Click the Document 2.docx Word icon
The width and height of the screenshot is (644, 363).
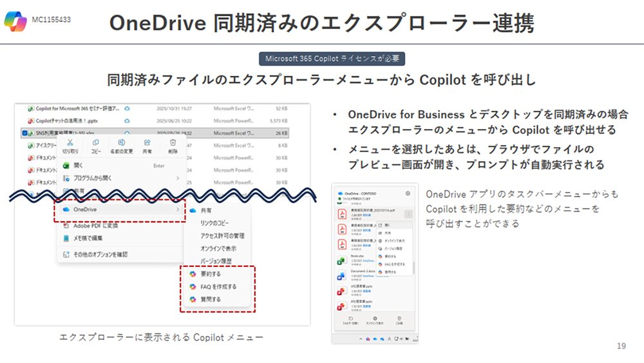(341, 276)
